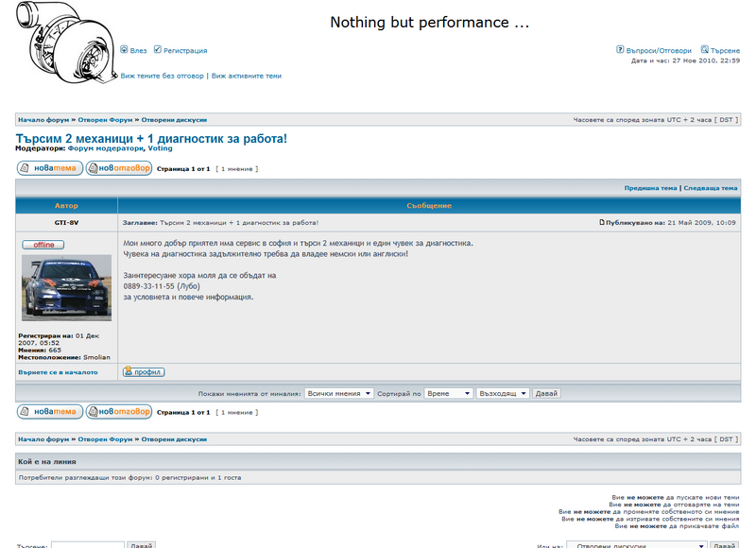Go to Предишна тема
756x548 pixels.
tap(650, 188)
